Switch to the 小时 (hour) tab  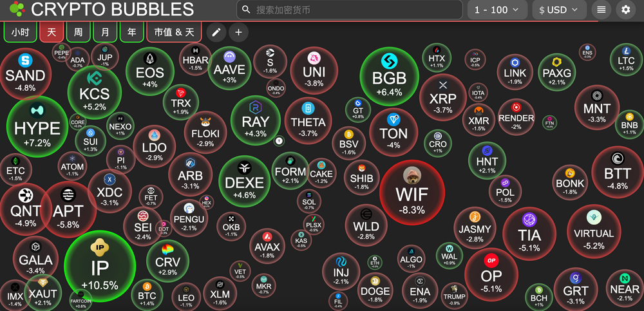pyautogui.click(x=20, y=32)
